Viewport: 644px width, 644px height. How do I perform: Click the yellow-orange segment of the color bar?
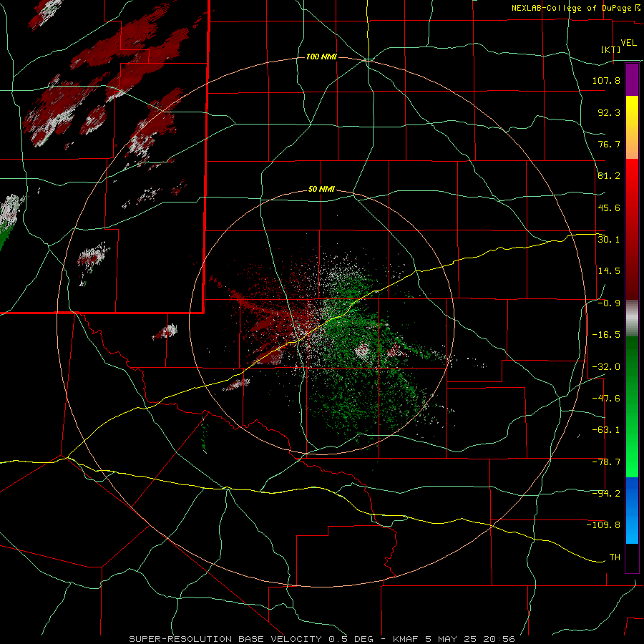632,127
